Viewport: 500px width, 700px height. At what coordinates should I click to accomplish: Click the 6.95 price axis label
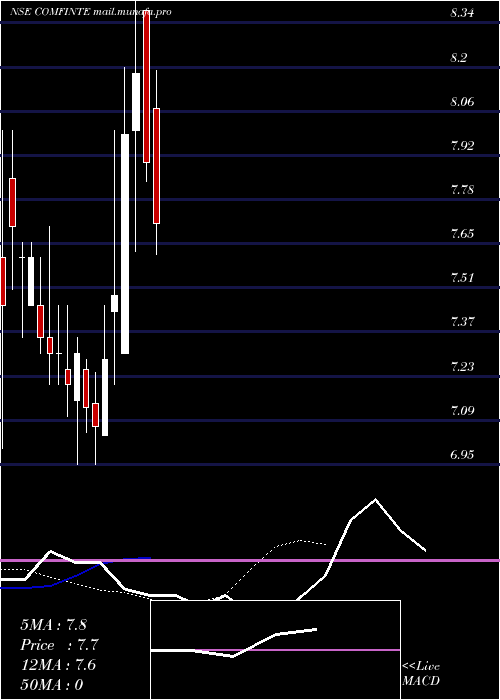[x=462, y=455]
